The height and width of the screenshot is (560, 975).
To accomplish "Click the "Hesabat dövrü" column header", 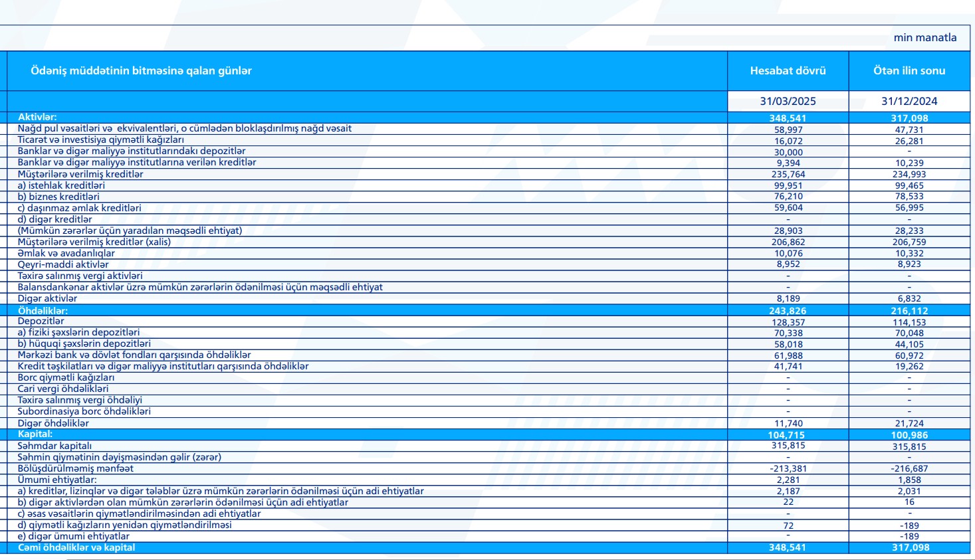I will pyautogui.click(x=788, y=71).
